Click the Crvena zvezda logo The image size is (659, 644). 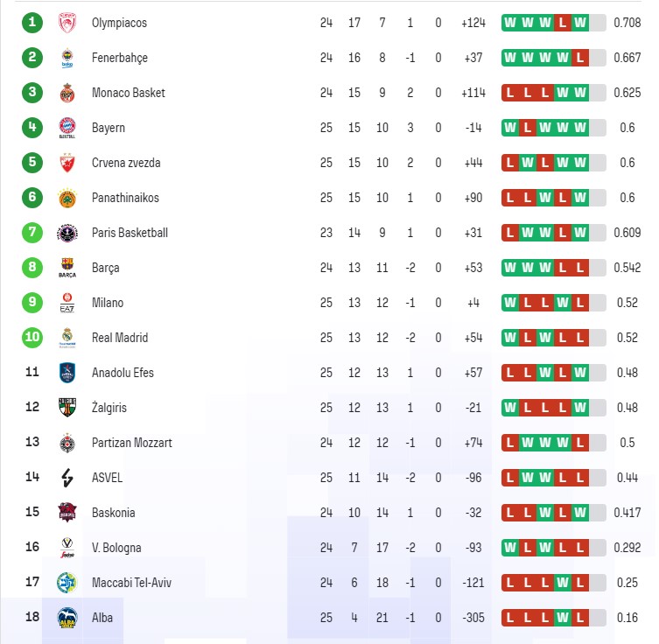(67, 163)
